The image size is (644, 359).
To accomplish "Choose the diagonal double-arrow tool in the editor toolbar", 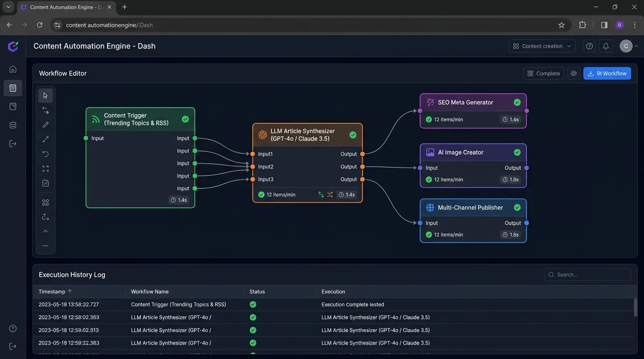I will click(45, 139).
